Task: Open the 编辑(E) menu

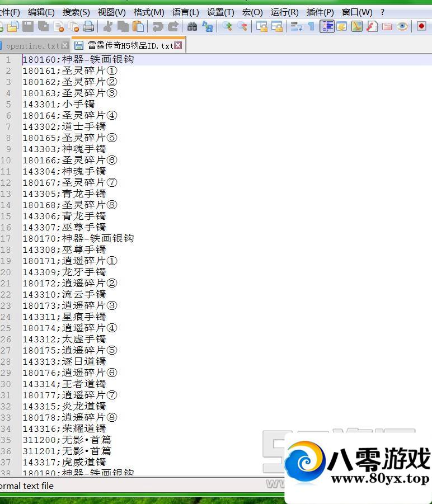Action: click(41, 12)
